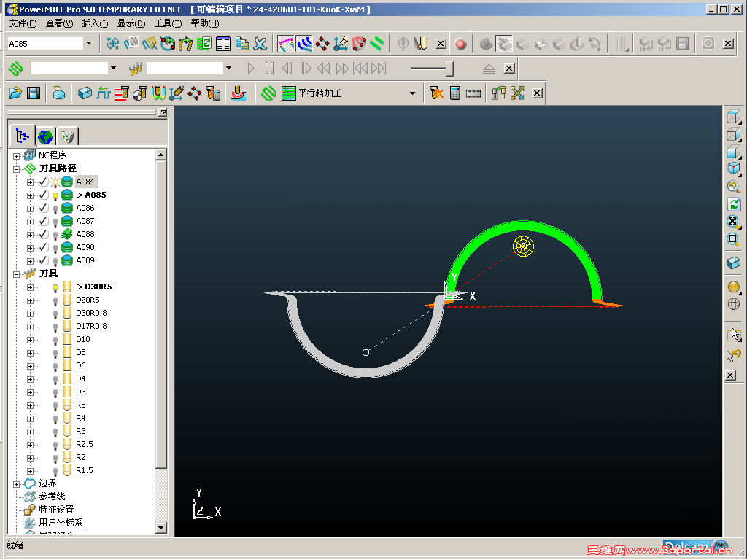Click the pause simulation button
The image size is (747, 560).
pos(269,69)
